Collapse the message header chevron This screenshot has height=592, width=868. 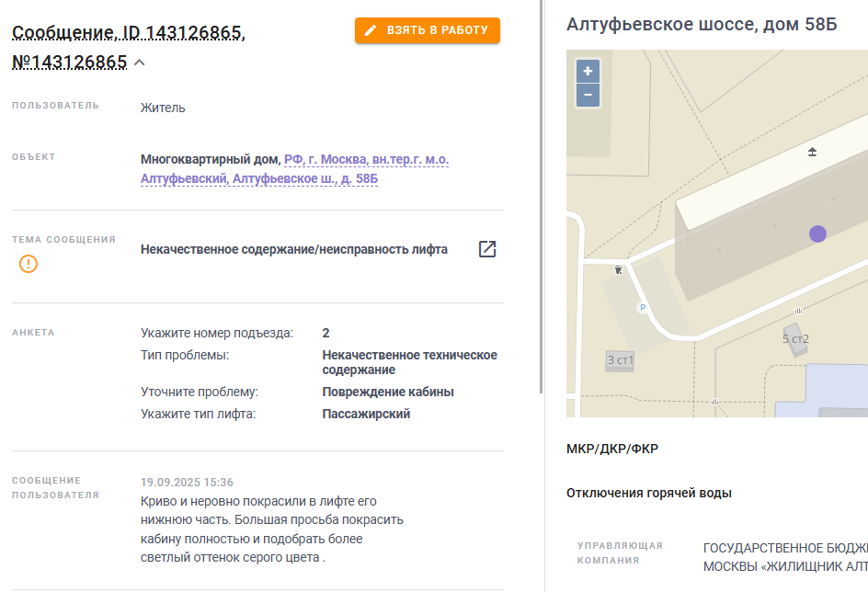point(140,63)
